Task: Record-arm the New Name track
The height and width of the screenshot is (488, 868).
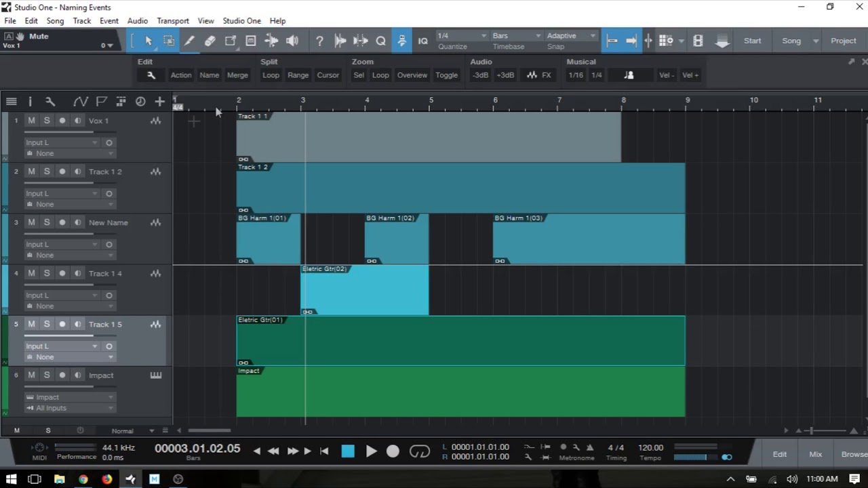Action: point(62,222)
